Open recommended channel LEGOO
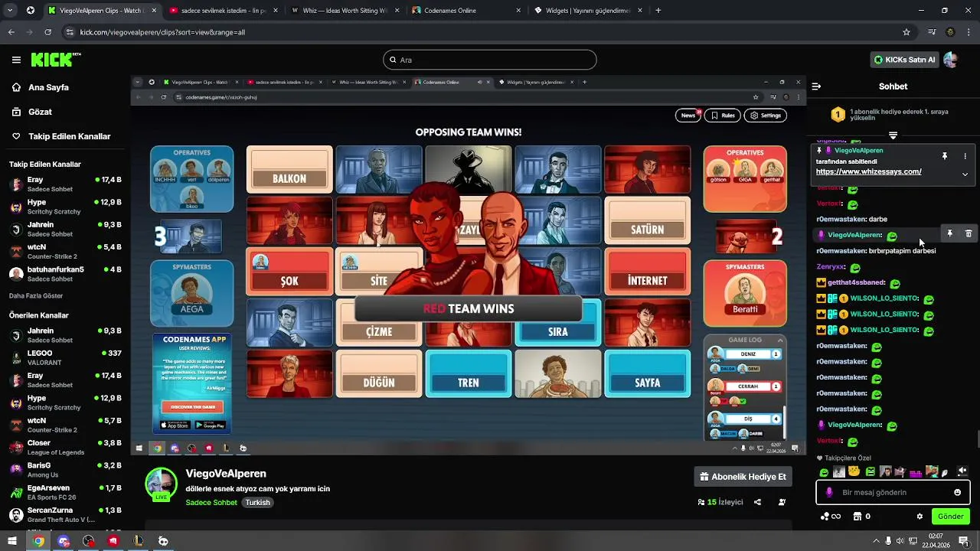Viewport: 980px width, 551px height. [65, 358]
